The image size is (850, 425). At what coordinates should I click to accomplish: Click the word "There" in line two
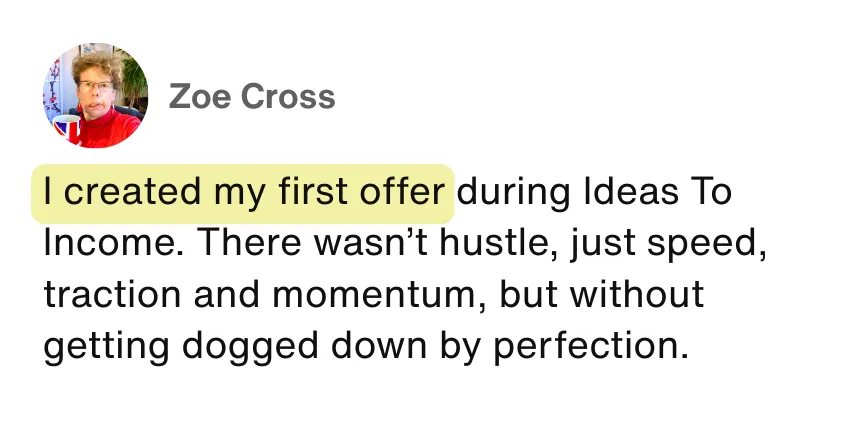pos(251,242)
